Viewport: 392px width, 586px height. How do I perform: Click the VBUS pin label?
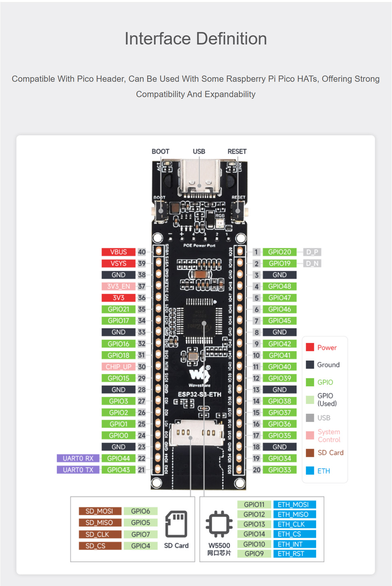118,252
